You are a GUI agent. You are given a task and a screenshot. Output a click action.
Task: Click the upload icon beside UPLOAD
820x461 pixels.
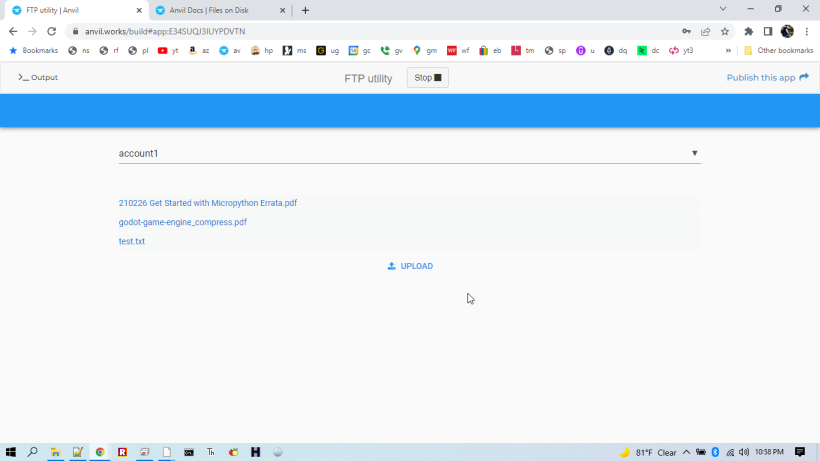(391, 266)
